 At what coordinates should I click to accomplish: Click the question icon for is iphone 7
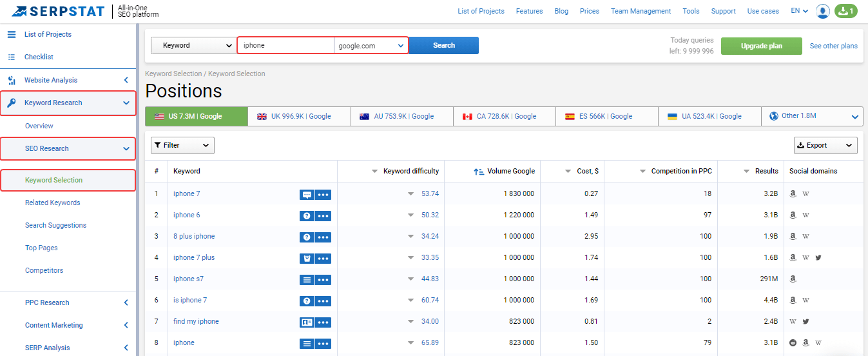(307, 301)
